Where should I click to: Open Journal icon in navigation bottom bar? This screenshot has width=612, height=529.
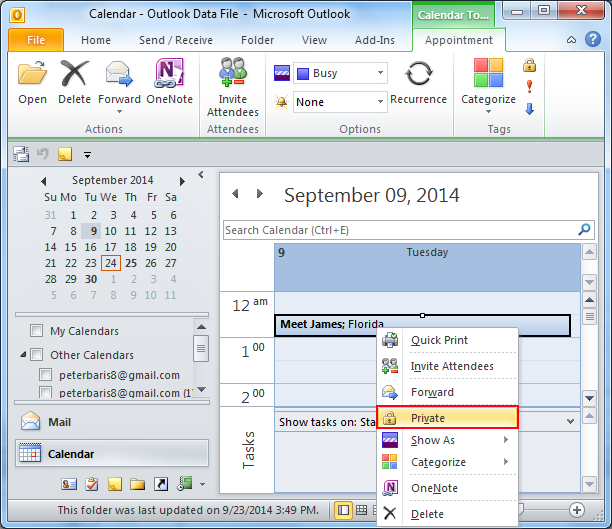pyautogui.click(x=185, y=484)
